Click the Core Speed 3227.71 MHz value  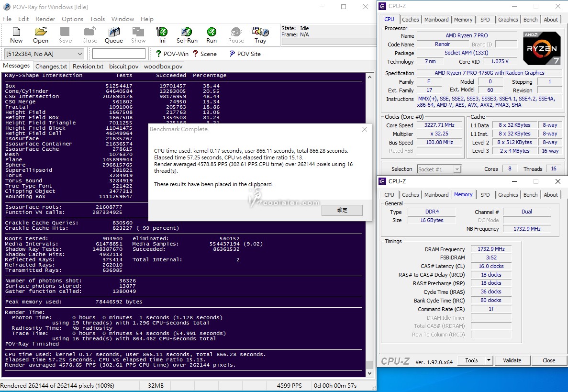[439, 125]
